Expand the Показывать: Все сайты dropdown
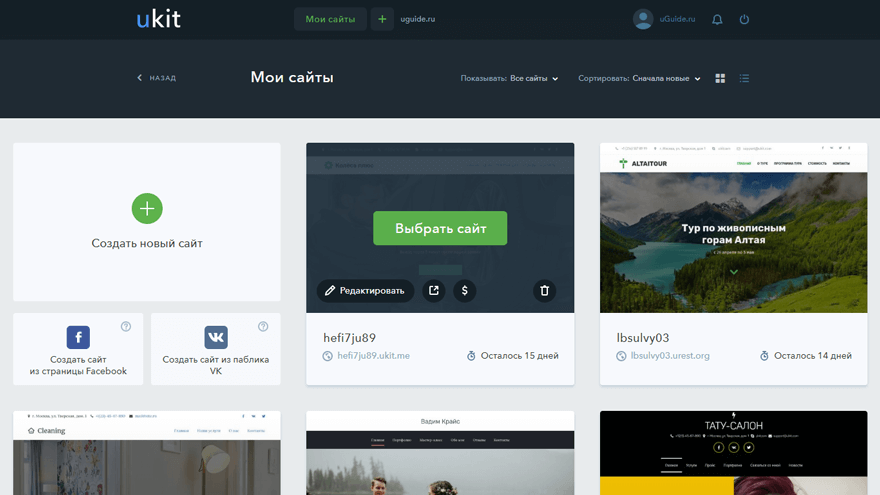The image size is (880, 495). tap(510, 79)
